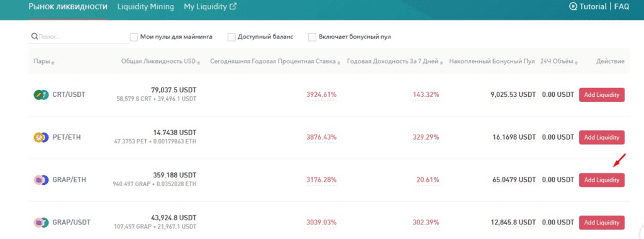Click the search magnifier icon
Viewport: 644px width, 239px height.
click(x=35, y=36)
